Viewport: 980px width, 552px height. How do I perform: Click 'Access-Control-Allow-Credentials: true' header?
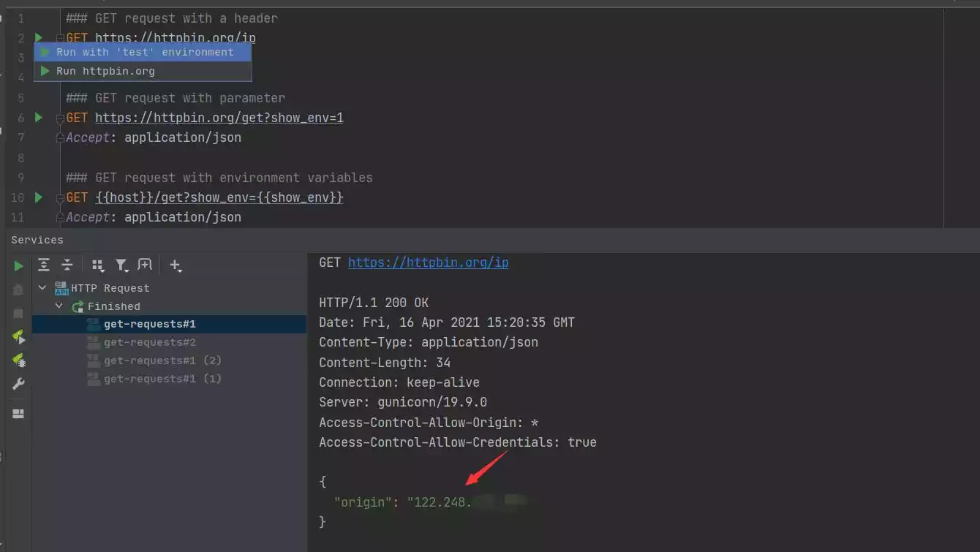pos(458,442)
